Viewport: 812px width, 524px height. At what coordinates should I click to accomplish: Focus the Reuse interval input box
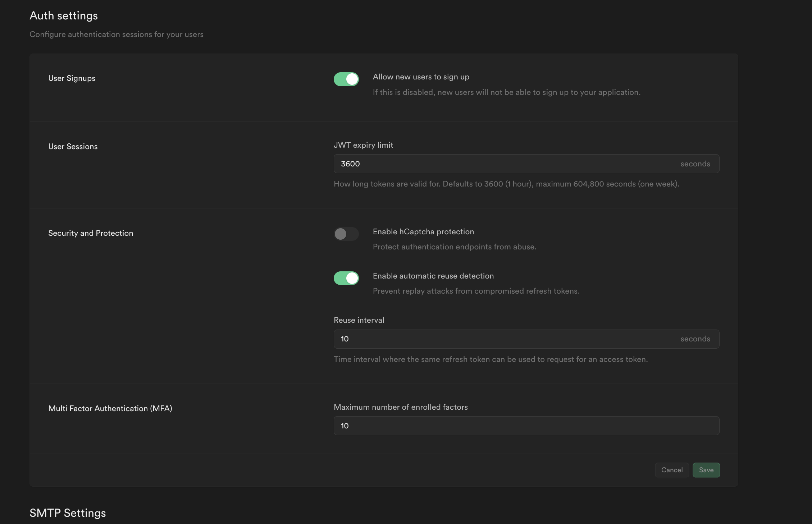tap(503, 339)
